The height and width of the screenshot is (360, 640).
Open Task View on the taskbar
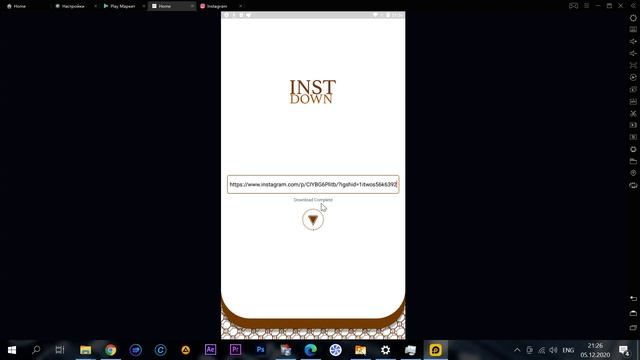[60, 350]
